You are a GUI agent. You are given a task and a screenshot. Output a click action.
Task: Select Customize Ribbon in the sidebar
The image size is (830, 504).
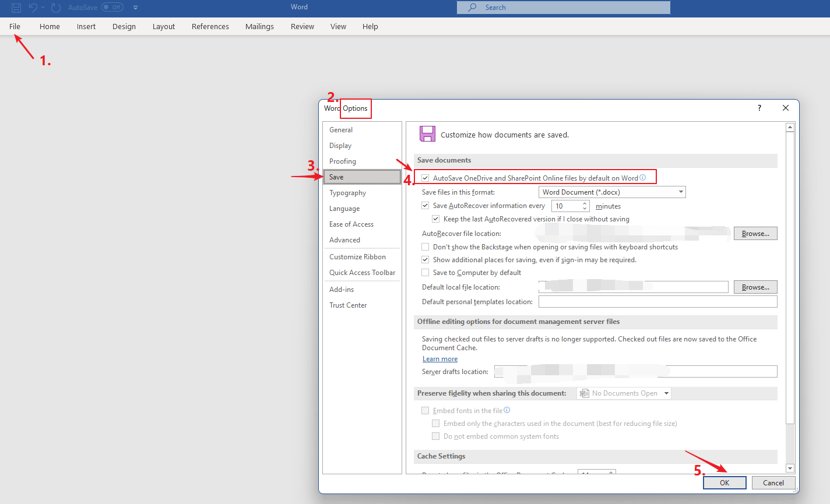click(362, 257)
